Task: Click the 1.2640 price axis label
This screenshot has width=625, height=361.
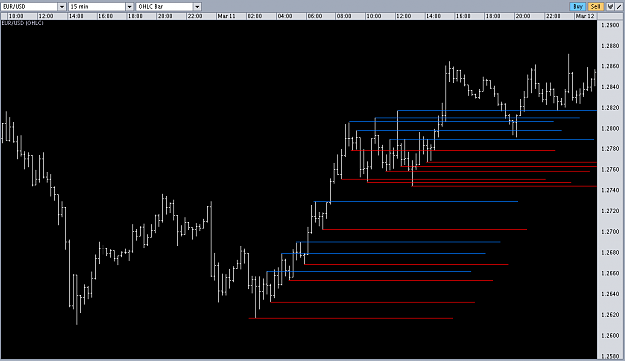Action: 610,294
